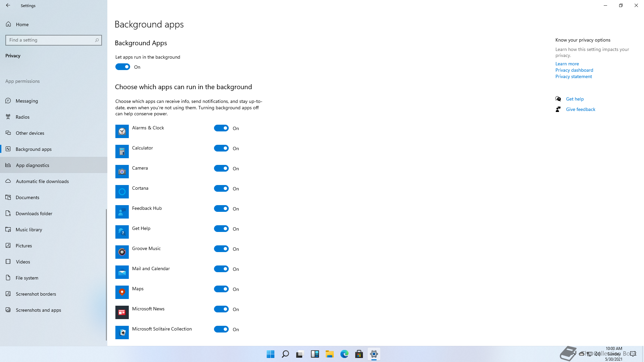This screenshot has width=644, height=362.
Task: Open Screenshot borders settings
Action: [54, 294]
